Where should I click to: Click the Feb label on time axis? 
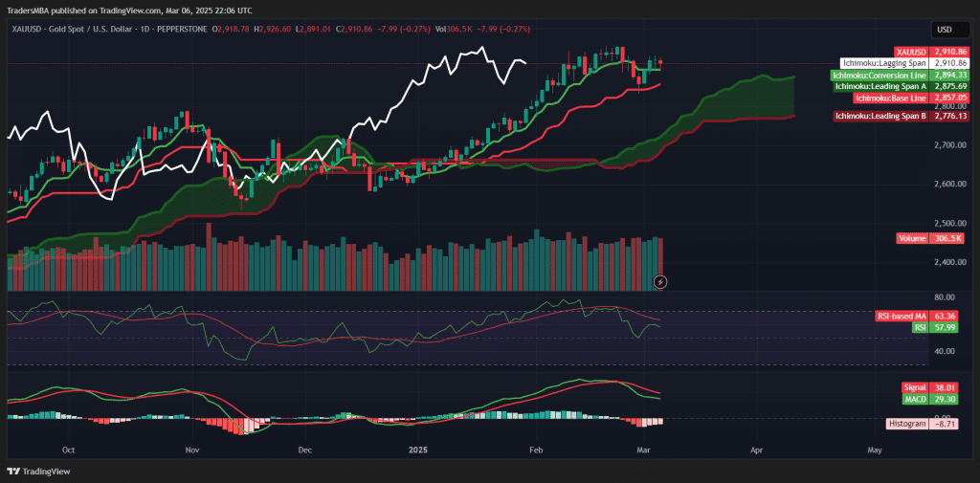[537, 448]
